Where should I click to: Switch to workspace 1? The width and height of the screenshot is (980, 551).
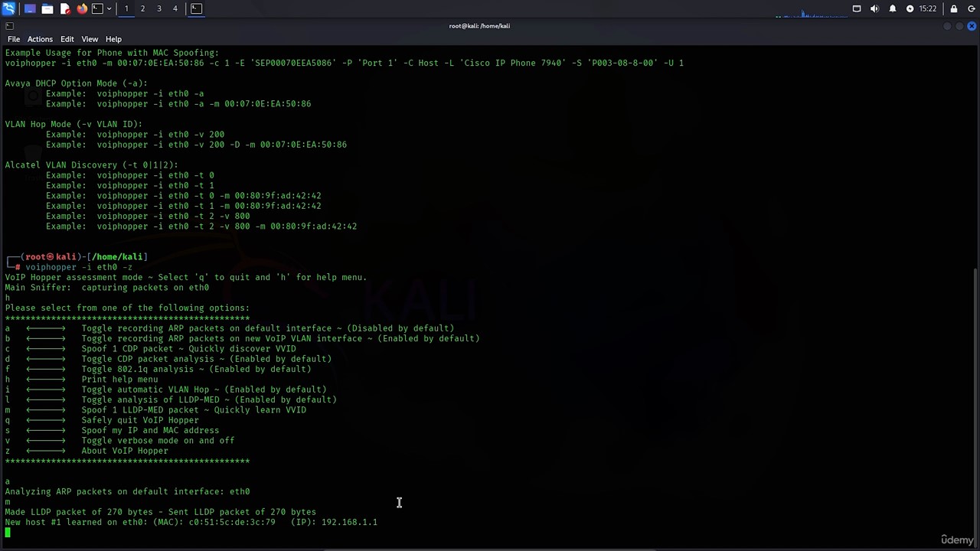126,8
